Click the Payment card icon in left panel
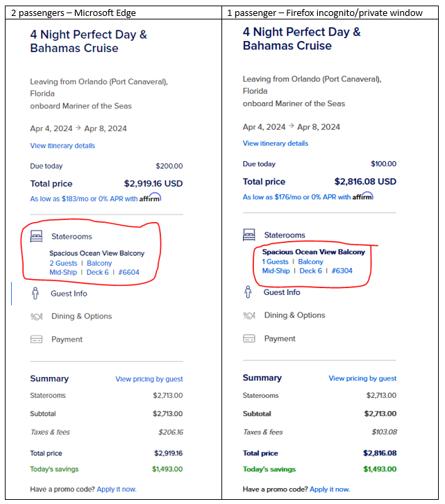 click(36, 339)
